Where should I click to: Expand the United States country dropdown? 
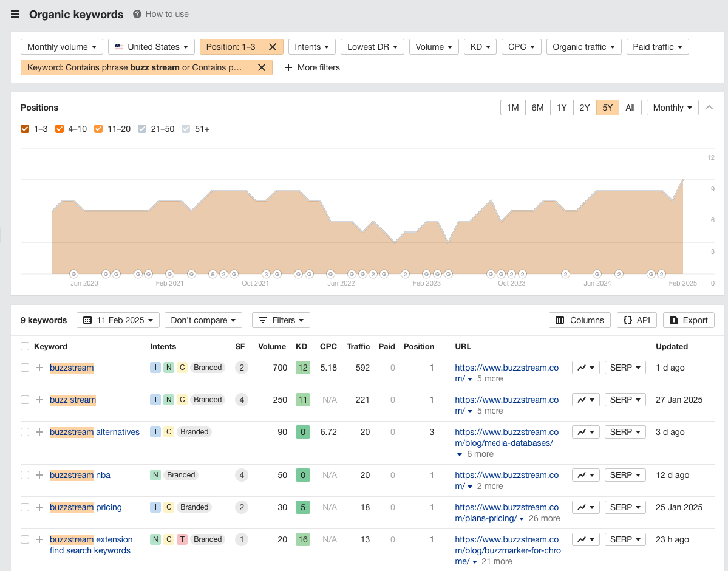(x=151, y=47)
